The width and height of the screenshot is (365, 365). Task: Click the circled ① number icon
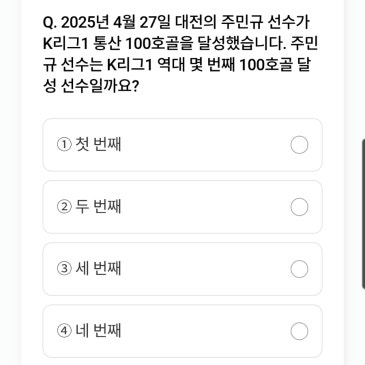64,145
